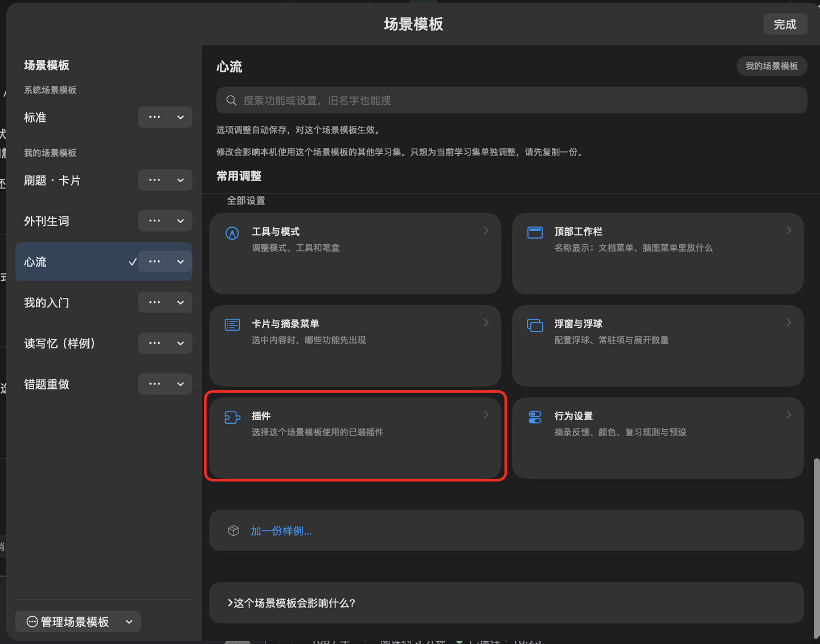Open the ellipsis menu for 标准 template
The image size is (820, 644).
pos(154,117)
